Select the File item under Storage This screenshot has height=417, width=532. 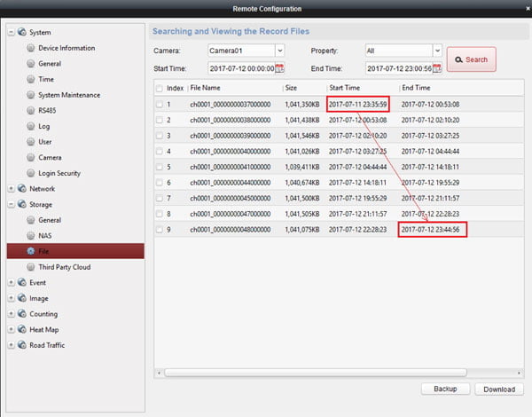coord(46,251)
